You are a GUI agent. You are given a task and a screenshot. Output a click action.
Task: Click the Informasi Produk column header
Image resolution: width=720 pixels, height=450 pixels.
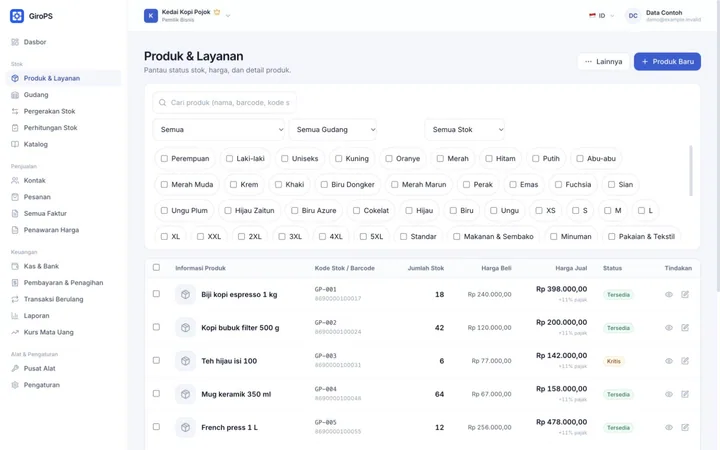click(200, 268)
